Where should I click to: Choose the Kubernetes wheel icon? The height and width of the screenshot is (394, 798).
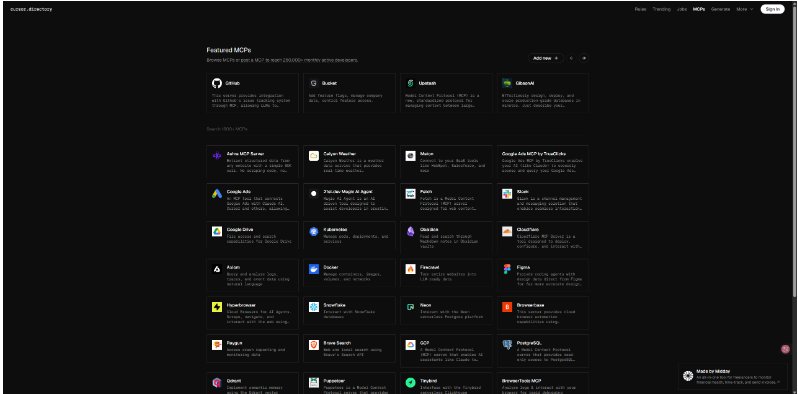(x=314, y=232)
